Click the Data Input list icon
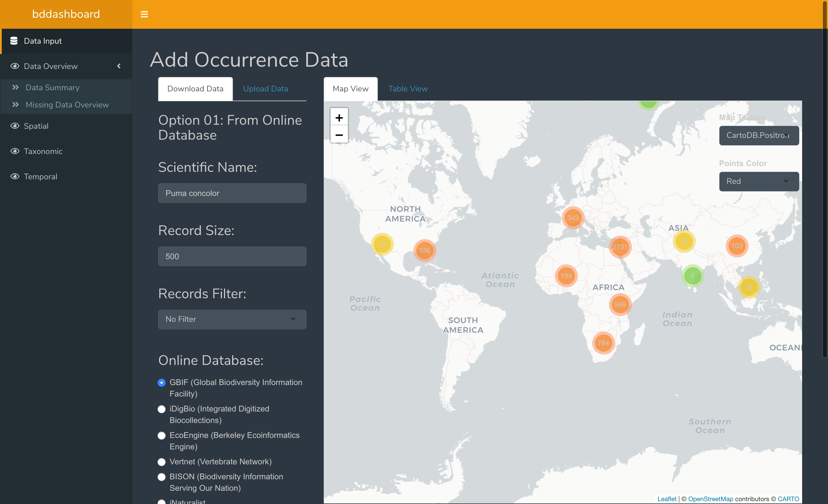This screenshot has width=828, height=504. (13, 40)
